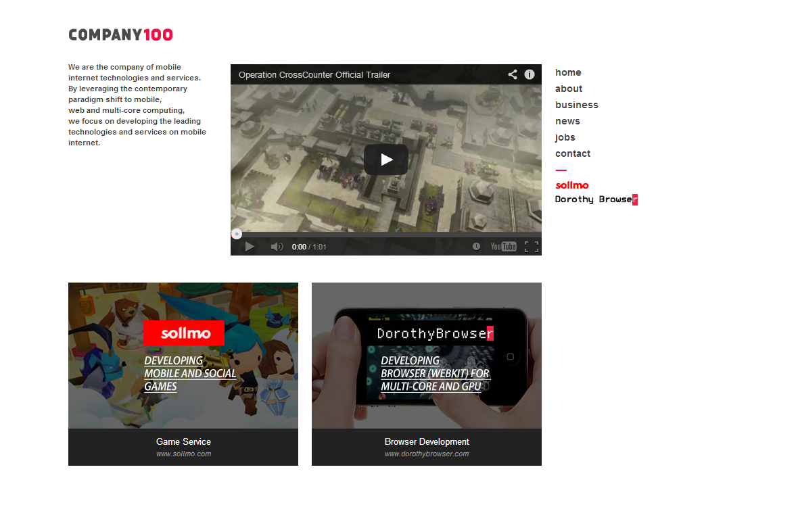Click the Dorothy Browser sidebar link

(596, 199)
